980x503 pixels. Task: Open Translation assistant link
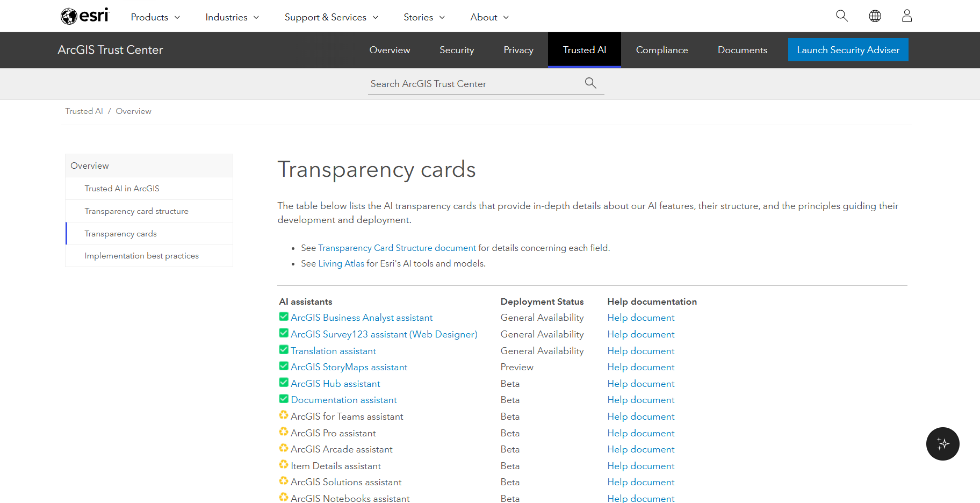333,351
